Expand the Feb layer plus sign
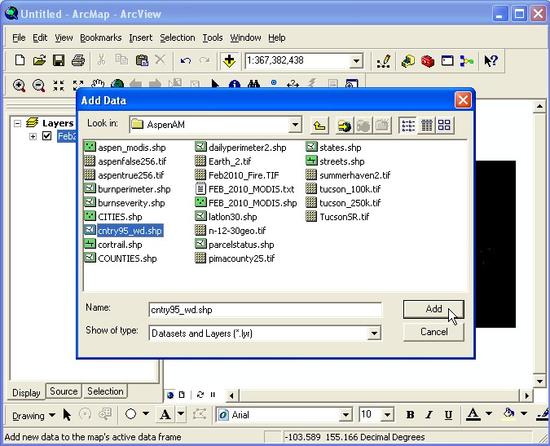Viewport: 550px width, 446px height. 33,136
